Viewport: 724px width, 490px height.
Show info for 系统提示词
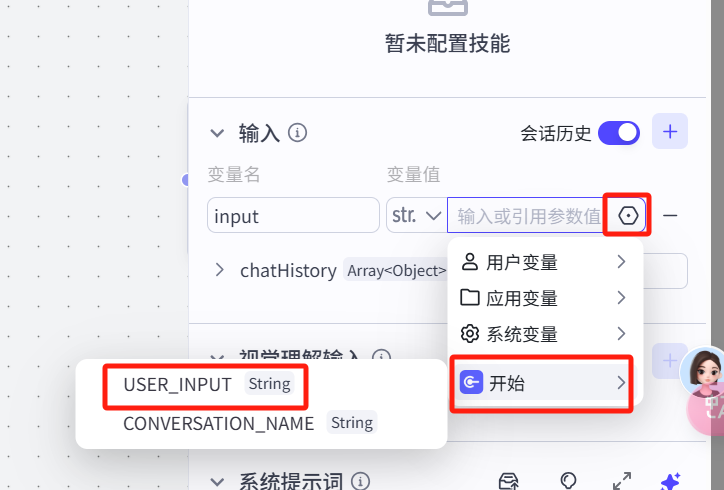pyautogui.click(x=360, y=481)
